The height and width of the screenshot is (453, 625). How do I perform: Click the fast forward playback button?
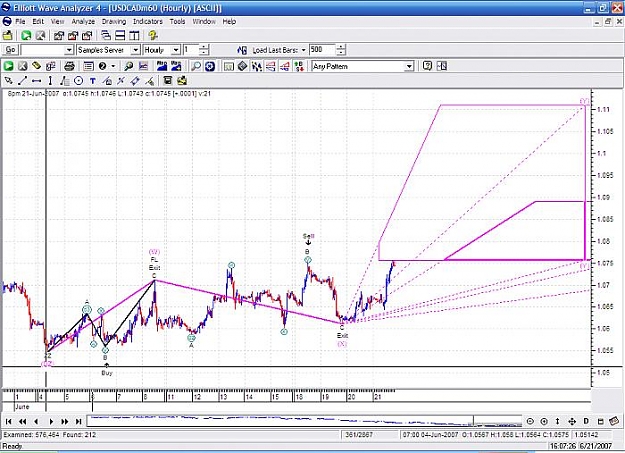(65, 421)
